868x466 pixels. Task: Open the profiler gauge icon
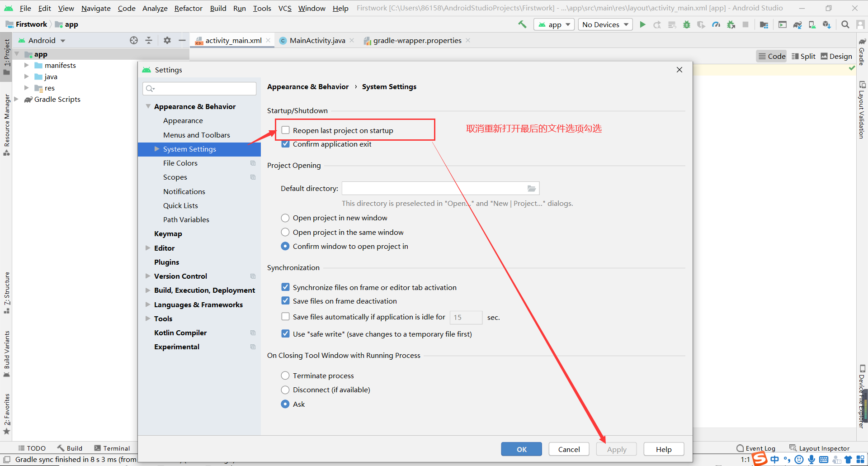716,24
